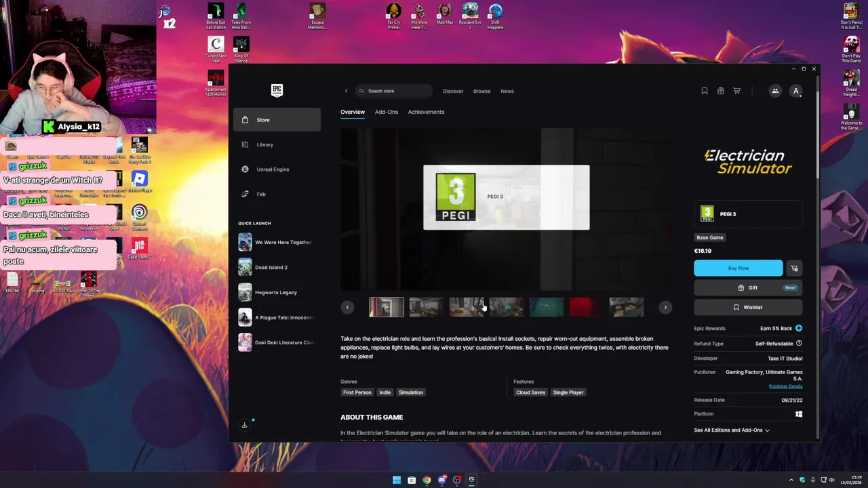
Task: Open the Browse page
Action: (482, 91)
